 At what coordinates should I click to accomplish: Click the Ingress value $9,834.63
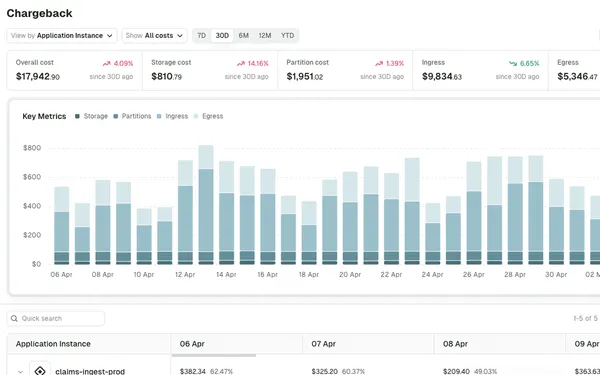pos(442,77)
